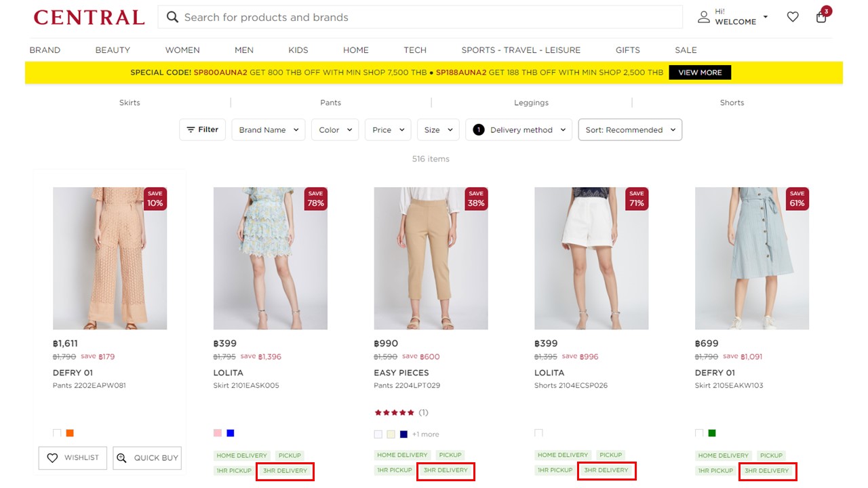
Task: Open the Price filter dropdown
Action: point(388,130)
